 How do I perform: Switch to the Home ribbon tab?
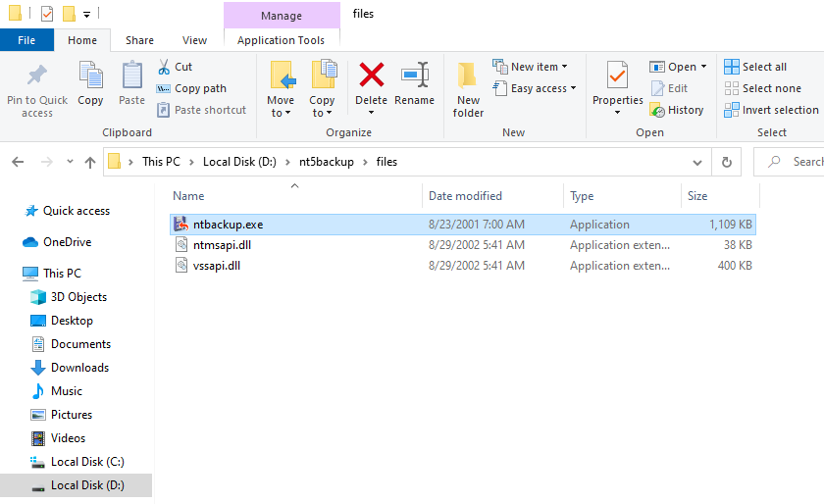(x=82, y=40)
